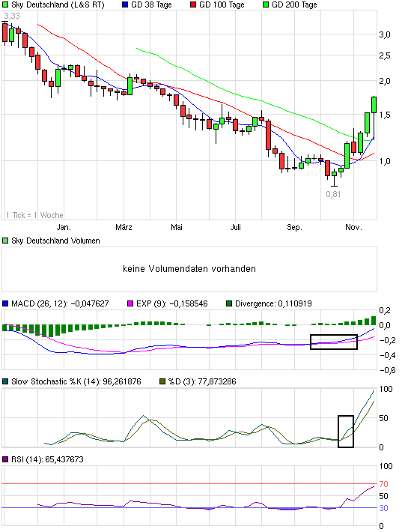Click the 3,0 price axis value

point(385,34)
